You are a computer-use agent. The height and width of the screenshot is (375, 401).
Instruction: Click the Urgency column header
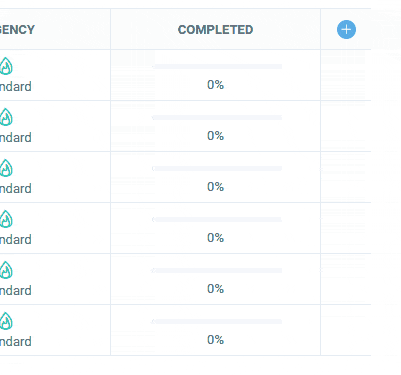pyautogui.click(x=17, y=30)
